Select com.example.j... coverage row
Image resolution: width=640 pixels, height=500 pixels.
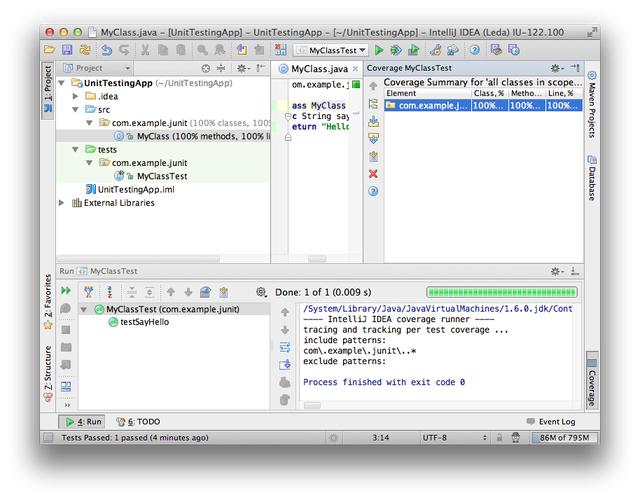pos(483,105)
